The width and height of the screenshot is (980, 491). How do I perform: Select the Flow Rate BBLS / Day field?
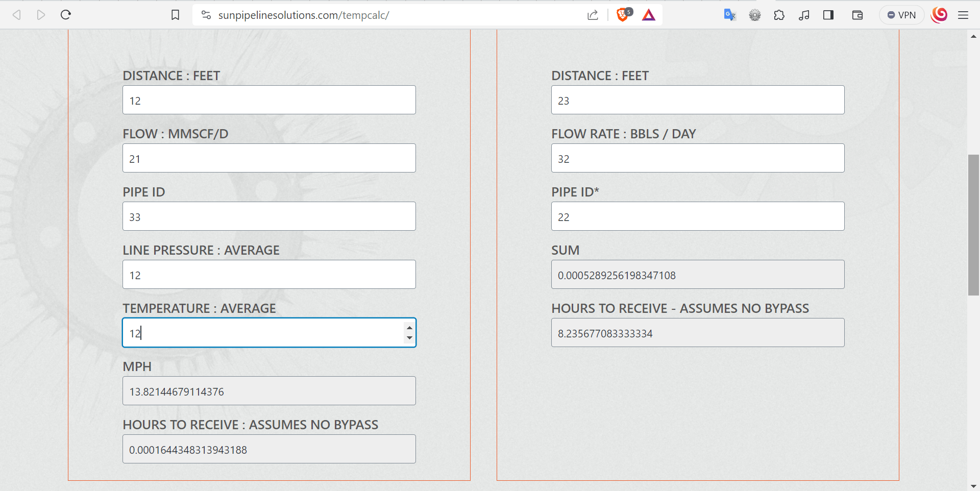pos(698,158)
